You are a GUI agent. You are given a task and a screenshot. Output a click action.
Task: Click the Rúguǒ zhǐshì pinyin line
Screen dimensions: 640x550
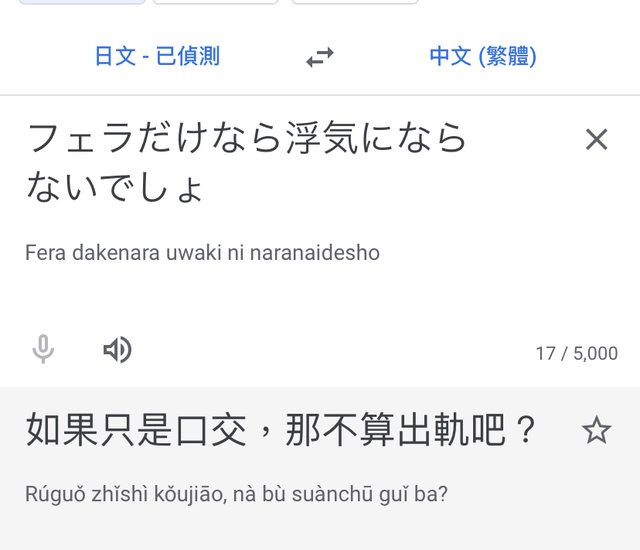236,494
